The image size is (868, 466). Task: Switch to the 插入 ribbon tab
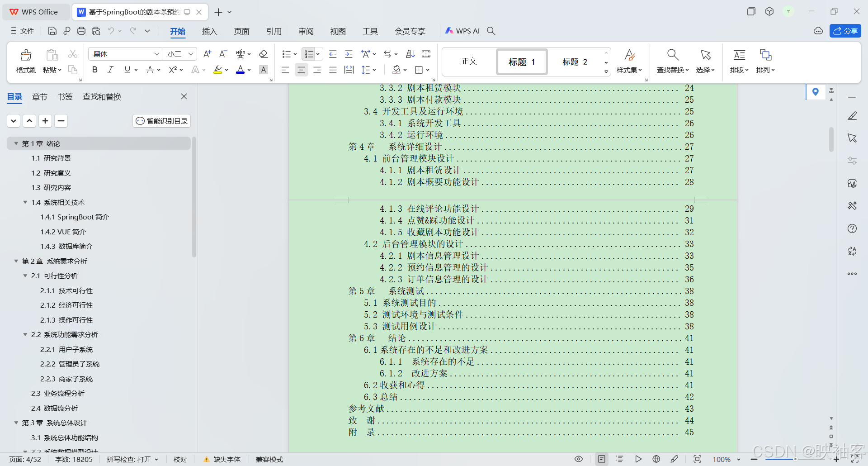pyautogui.click(x=209, y=31)
